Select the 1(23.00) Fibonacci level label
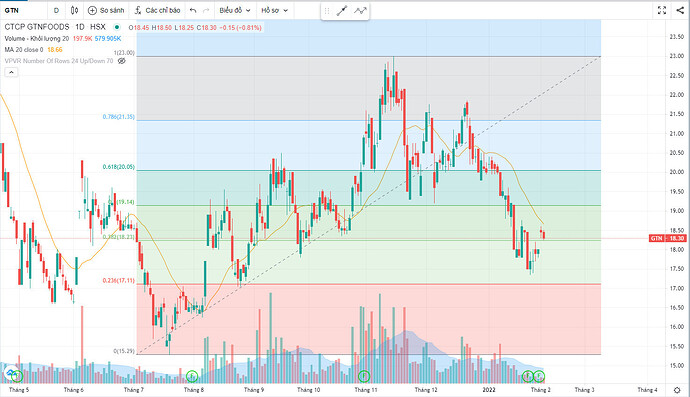The height and width of the screenshot is (397, 690). (x=124, y=53)
